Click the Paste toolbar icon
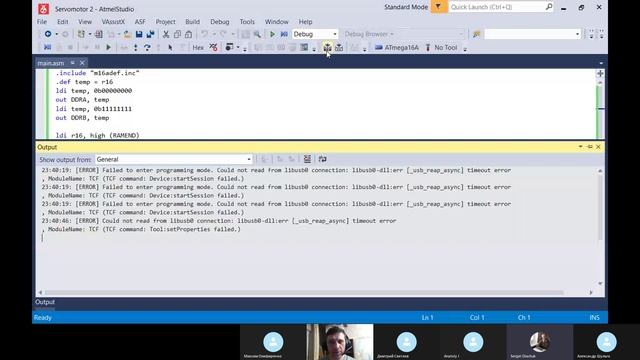Screen dimensions: 640x360 188,34
